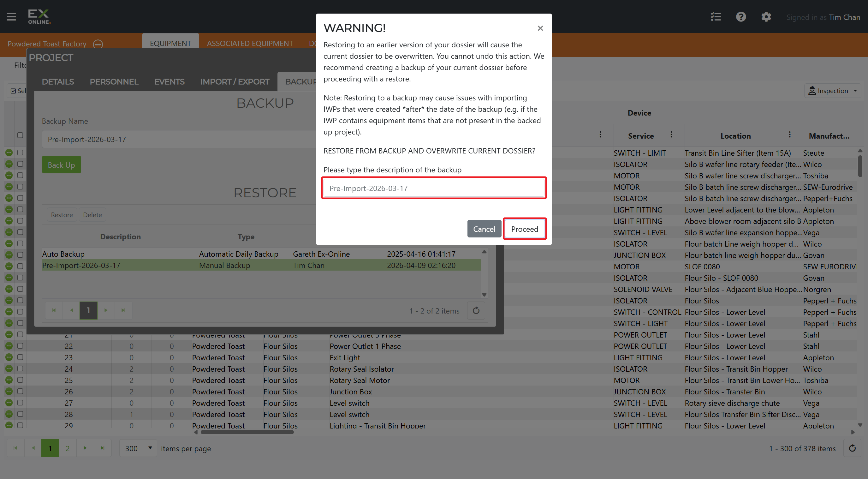The width and height of the screenshot is (868, 479).
Task: Check the first equipment row checkbox
Action: (x=20, y=153)
